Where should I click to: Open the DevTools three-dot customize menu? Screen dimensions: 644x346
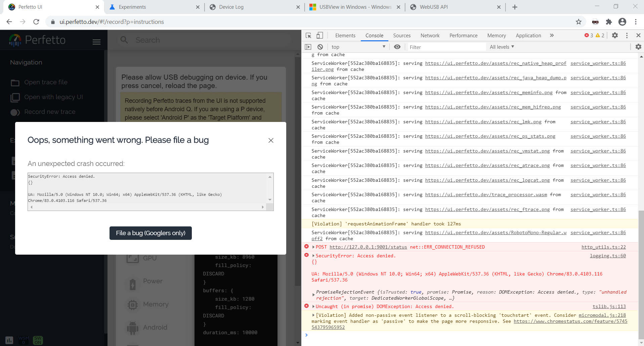pos(627,35)
